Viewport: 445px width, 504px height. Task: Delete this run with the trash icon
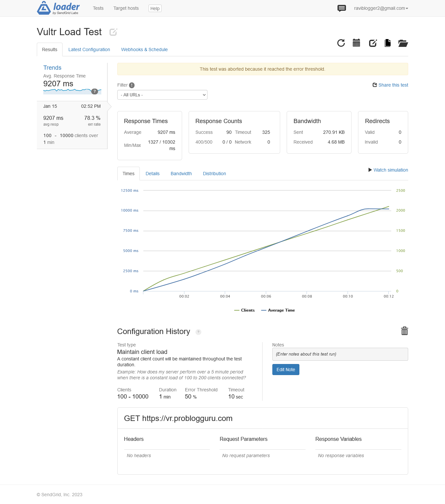coord(404,331)
